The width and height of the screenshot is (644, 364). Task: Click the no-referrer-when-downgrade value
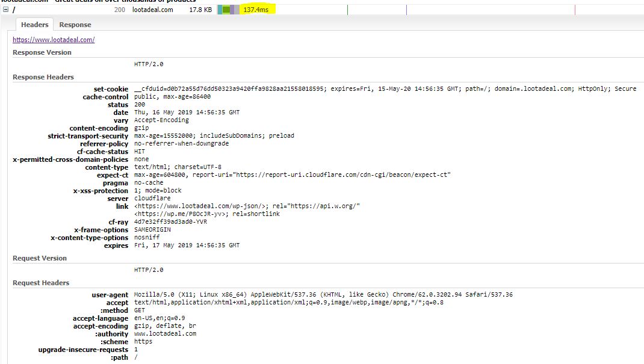pyautogui.click(x=181, y=143)
